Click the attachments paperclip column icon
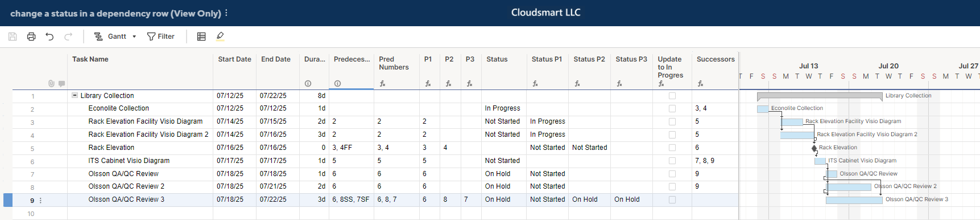 [x=51, y=84]
